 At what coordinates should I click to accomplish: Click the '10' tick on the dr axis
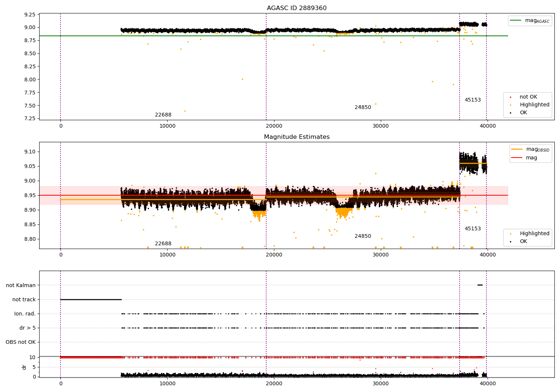click(32, 358)
